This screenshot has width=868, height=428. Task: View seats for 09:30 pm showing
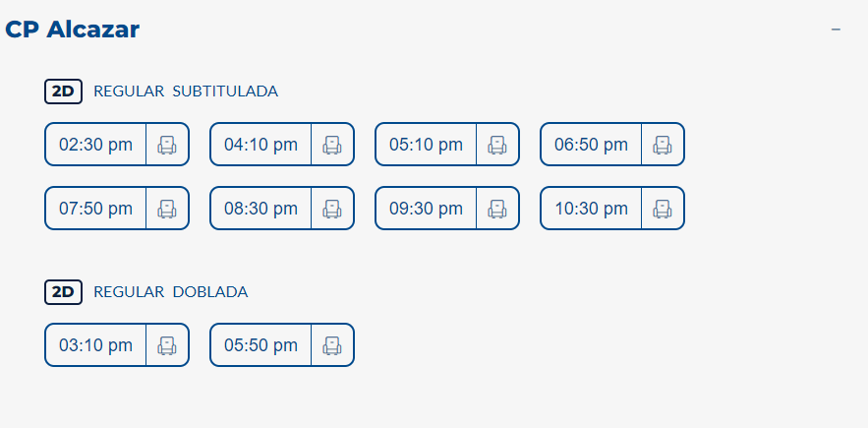click(x=497, y=209)
